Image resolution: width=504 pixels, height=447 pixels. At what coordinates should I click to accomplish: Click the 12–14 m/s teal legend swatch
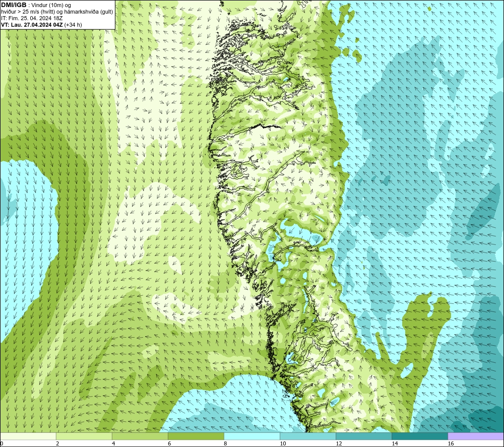(x=363, y=436)
